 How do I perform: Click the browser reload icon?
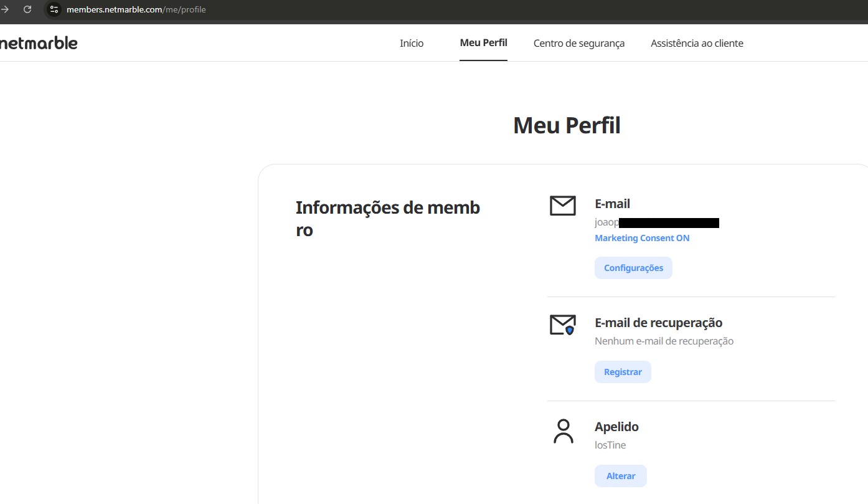(27, 9)
